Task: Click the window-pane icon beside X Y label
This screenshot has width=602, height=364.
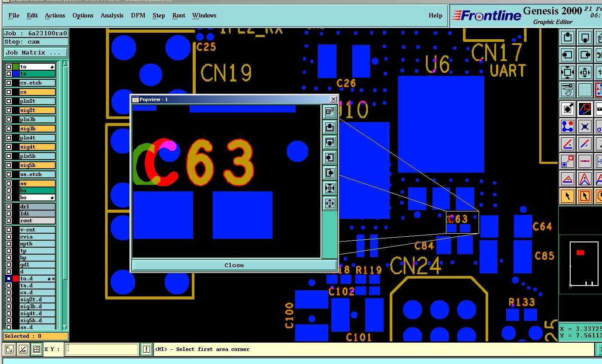Action: (37, 349)
